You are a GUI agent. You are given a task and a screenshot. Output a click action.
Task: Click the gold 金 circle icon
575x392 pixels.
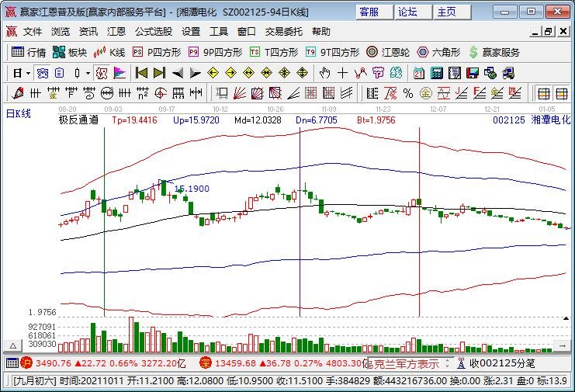425,93
